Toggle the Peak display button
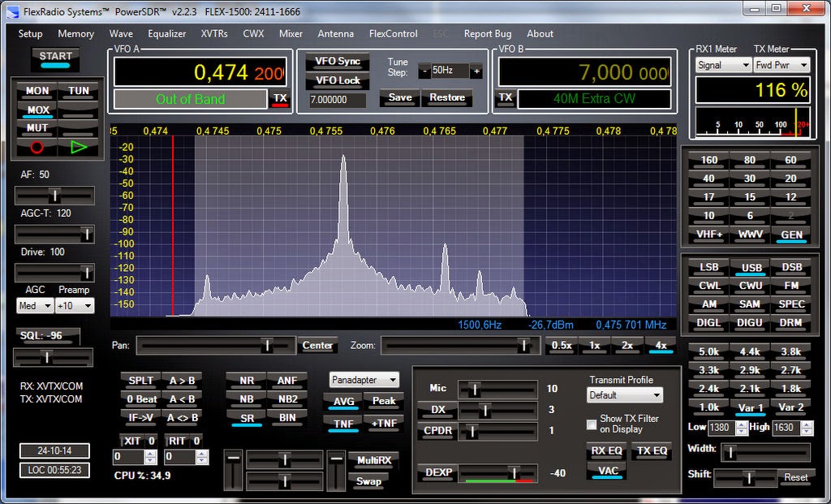Image resolution: width=831 pixels, height=504 pixels. click(384, 401)
